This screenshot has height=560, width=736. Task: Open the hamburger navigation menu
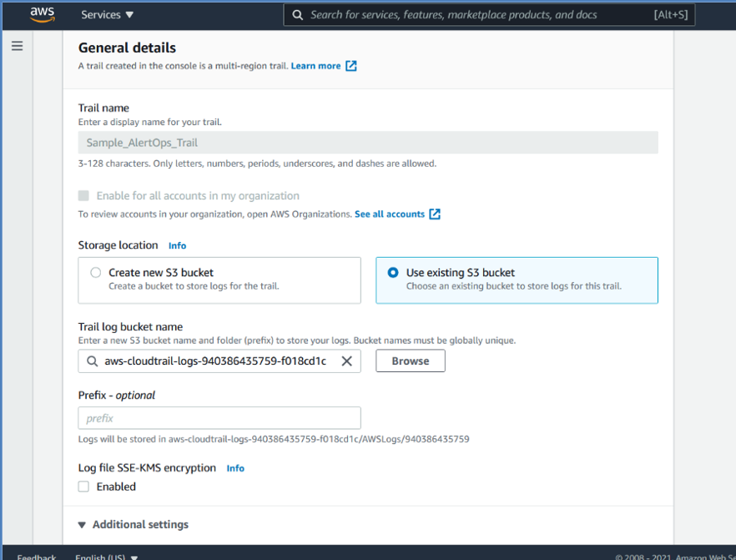(17, 46)
